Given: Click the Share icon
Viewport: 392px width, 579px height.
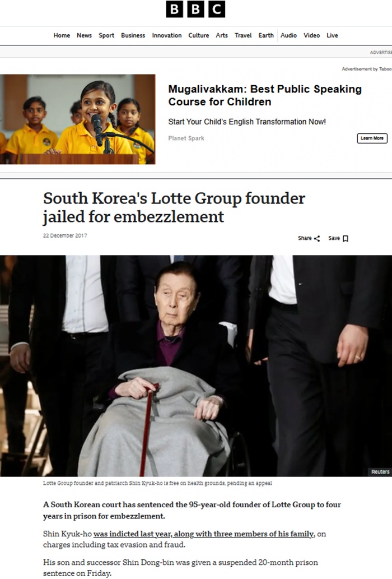Looking at the screenshot, I should tap(317, 239).
